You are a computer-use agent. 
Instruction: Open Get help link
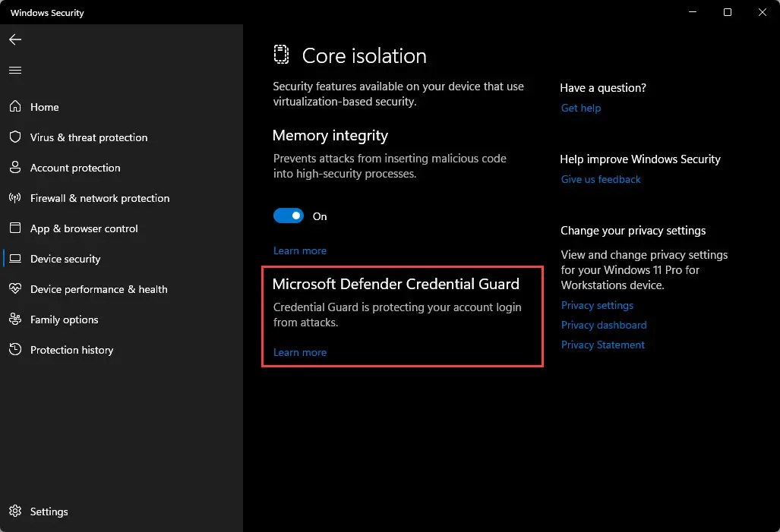pyautogui.click(x=581, y=108)
